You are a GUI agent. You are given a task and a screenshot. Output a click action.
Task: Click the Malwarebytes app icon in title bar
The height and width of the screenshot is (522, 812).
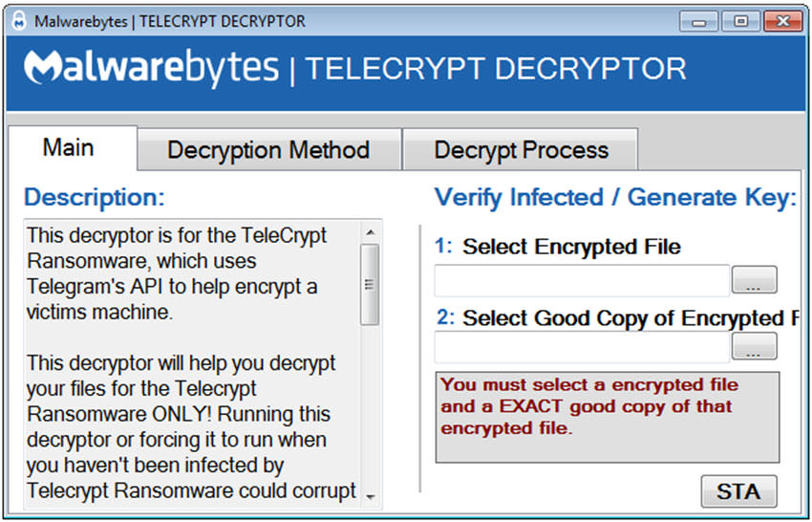18,20
